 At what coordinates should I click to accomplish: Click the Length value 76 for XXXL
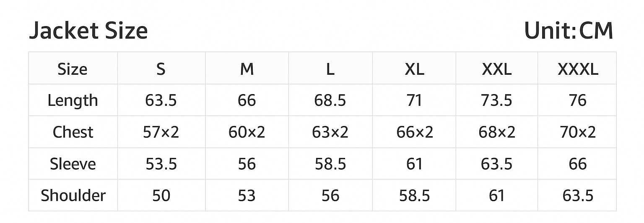tap(578, 101)
